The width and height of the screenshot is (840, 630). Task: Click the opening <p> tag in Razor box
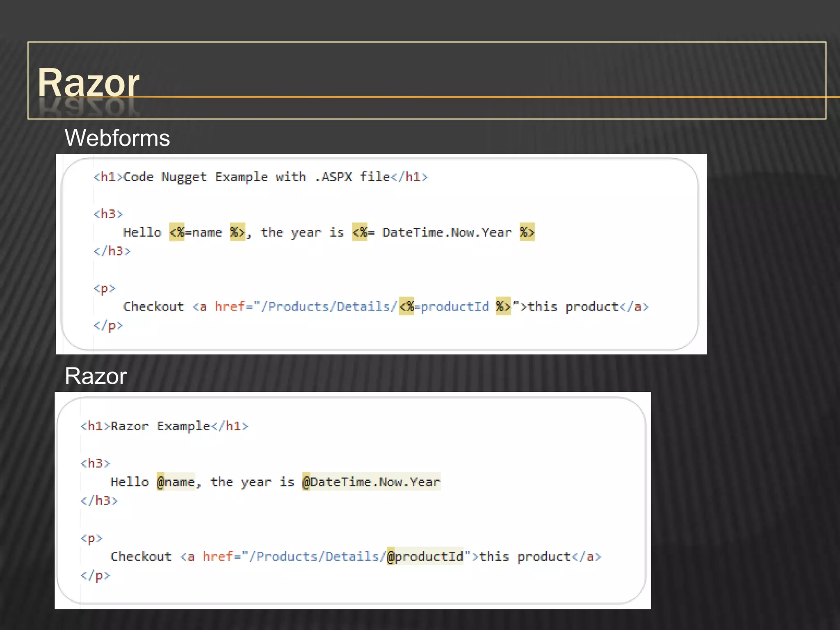coord(91,538)
